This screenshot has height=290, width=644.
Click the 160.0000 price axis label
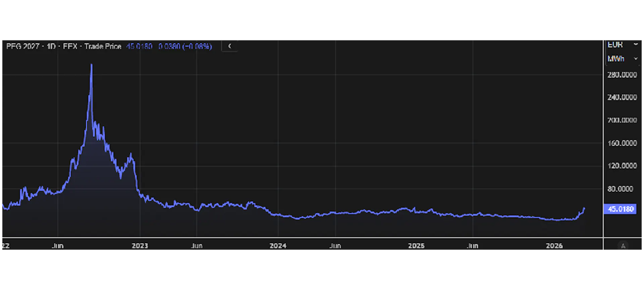coord(622,143)
